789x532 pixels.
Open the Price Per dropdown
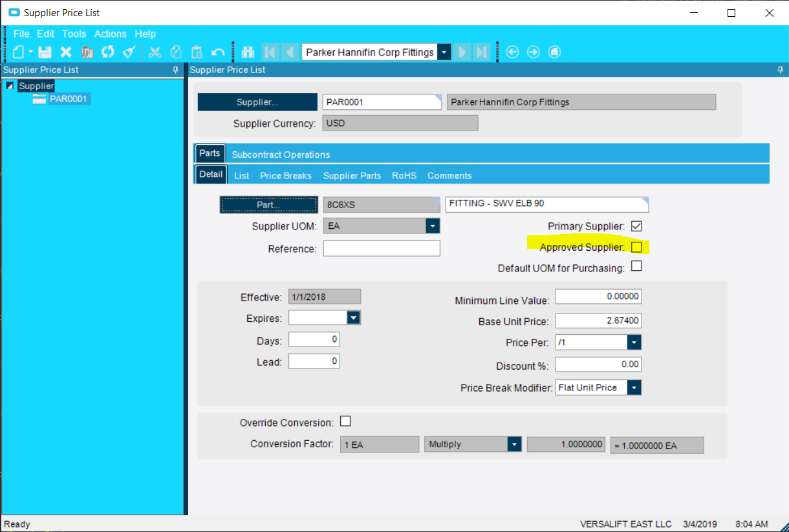pyautogui.click(x=634, y=342)
